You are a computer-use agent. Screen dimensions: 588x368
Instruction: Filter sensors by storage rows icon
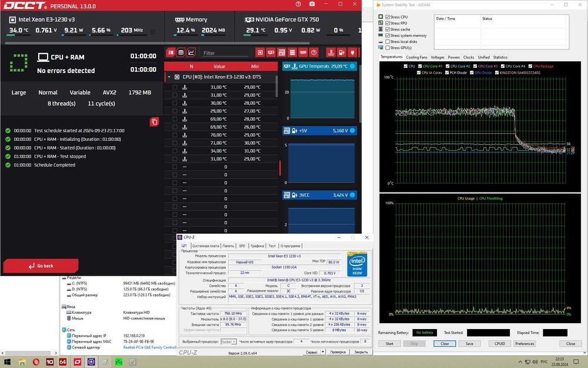pos(292,52)
